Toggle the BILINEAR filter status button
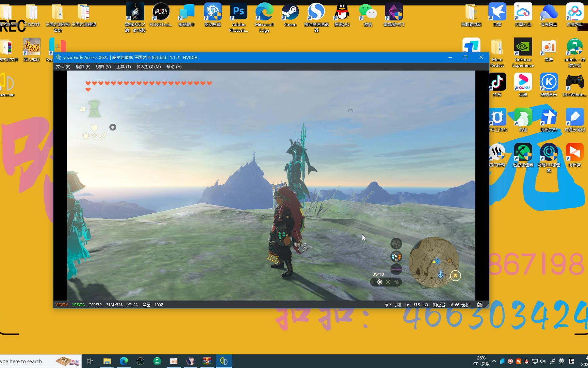Screen dimensions: 588x368 click(x=115, y=305)
